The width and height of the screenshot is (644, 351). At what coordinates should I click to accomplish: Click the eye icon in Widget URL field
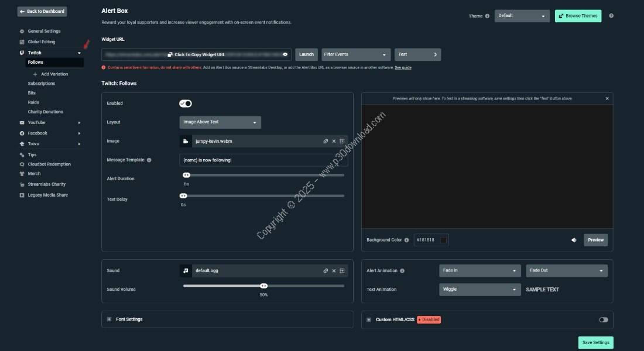click(x=285, y=54)
